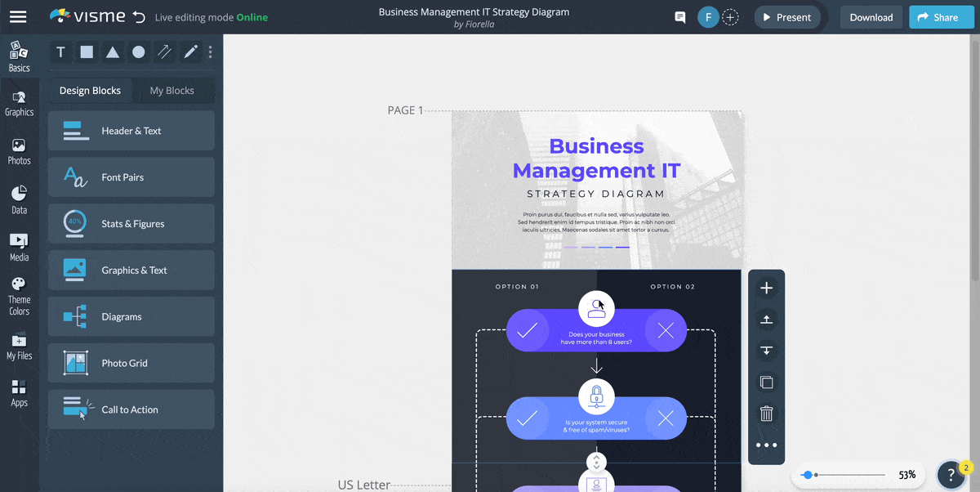Select the Square shape tool

click(87, 51)
